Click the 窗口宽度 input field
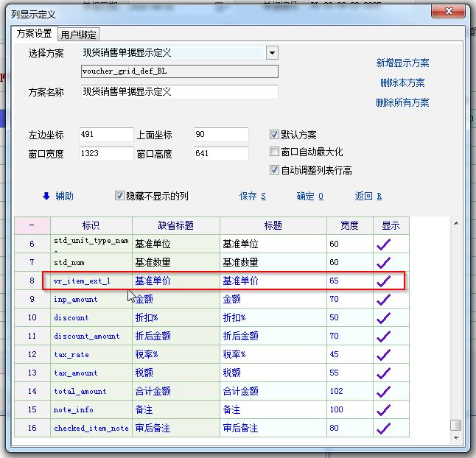 click(105, 154)
